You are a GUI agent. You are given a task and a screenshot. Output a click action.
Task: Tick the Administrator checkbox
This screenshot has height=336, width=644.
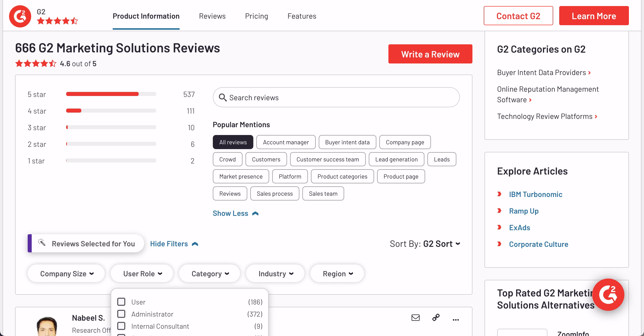(121, 314)
